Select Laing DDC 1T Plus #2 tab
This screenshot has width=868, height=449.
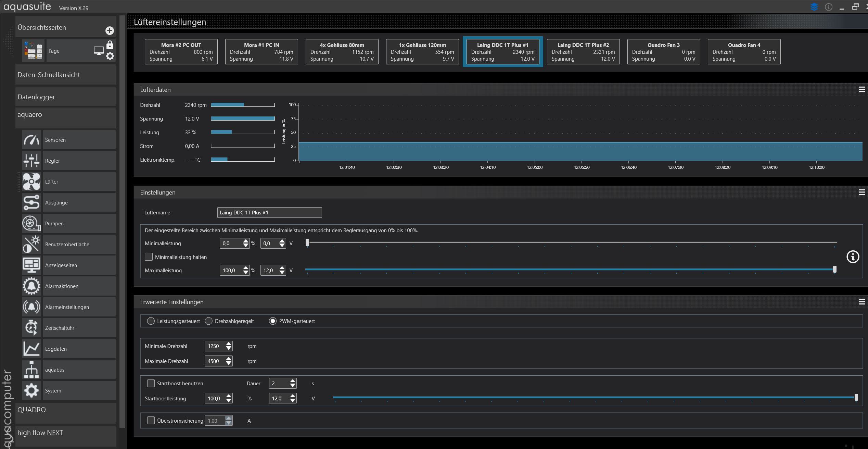(x=583, y=52)
